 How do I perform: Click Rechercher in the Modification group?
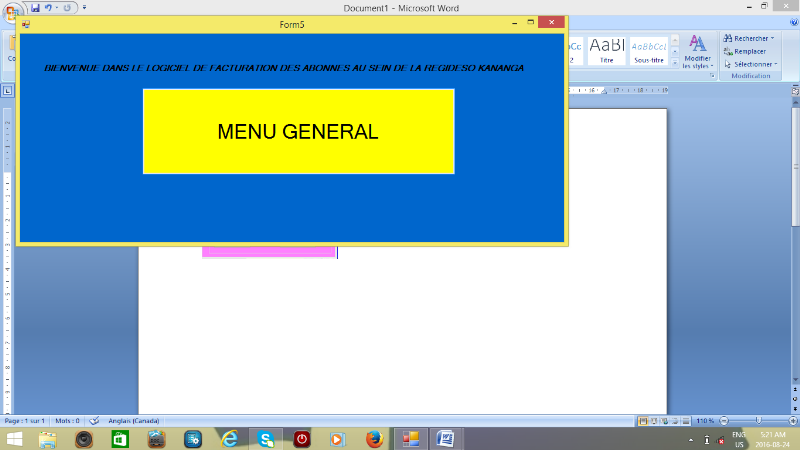pos(746,38)
